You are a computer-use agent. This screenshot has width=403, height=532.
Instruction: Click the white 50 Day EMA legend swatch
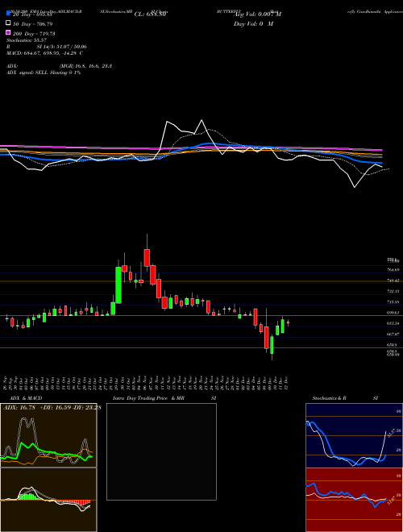(8, 23)
